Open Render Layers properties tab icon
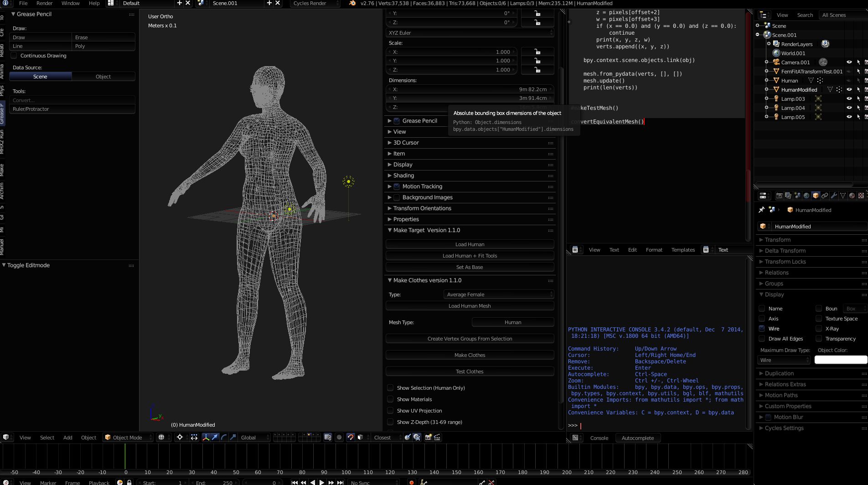Image resolution: width=868 pixels, height=485 pixels. tap(788, 196)
